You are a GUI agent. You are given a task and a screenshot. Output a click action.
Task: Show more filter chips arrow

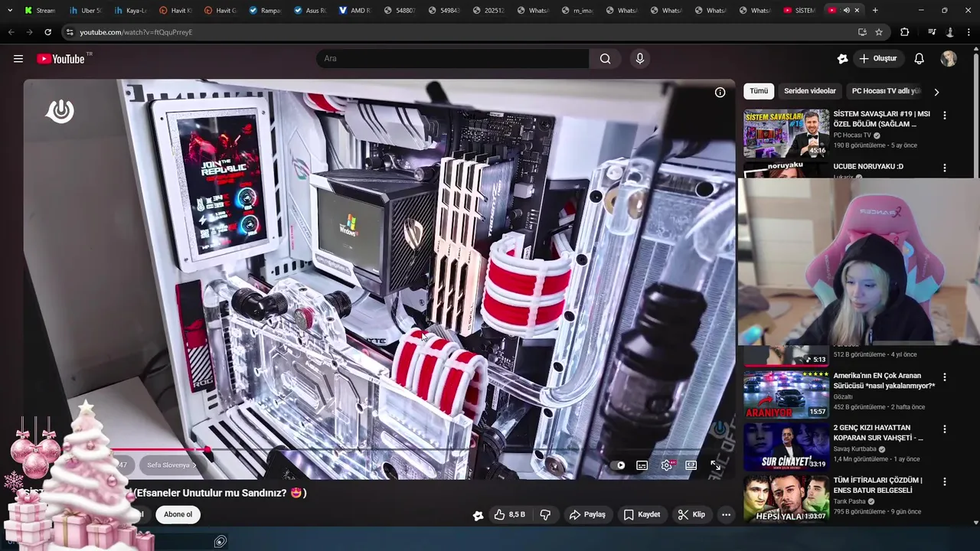point(936,92)
